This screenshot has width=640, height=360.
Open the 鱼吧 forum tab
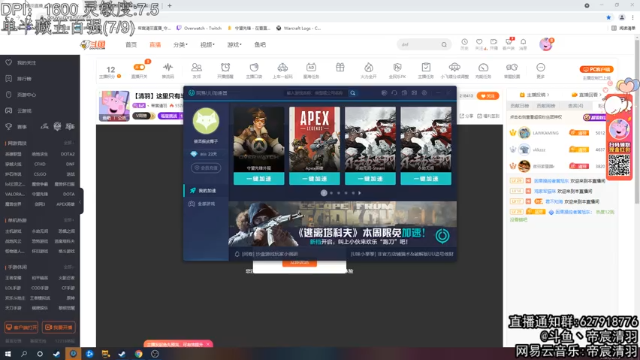pos(260,44)
